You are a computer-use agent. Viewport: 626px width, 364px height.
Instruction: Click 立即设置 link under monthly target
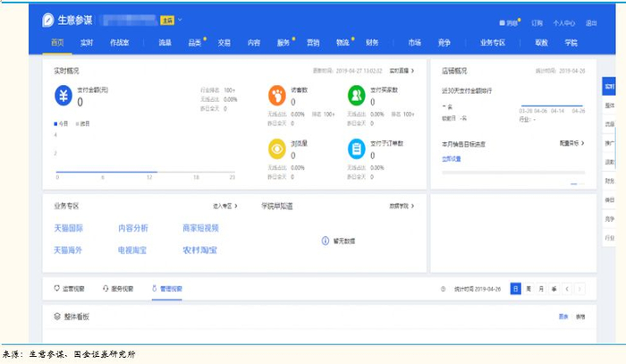451,159
